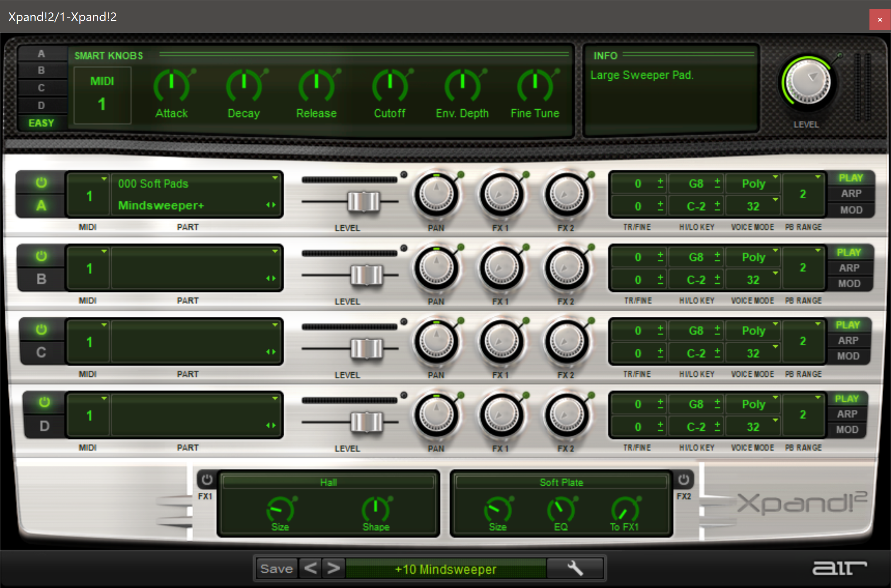Click the Hall reverb Shape knob
Viewport: 891px width, 588px height.
coord(375,509)
